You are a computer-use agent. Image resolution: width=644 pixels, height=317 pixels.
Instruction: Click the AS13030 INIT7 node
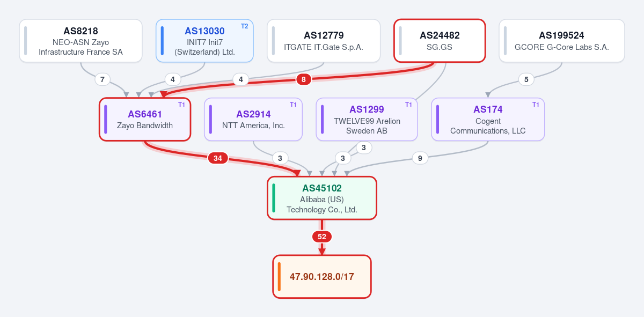[204, 41]
